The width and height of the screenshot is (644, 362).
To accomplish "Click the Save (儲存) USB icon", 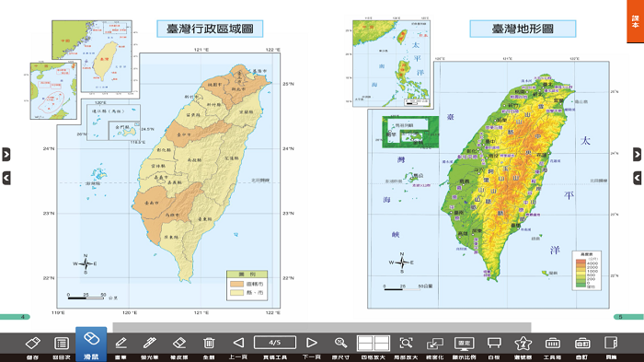I will tap(32, 343).
